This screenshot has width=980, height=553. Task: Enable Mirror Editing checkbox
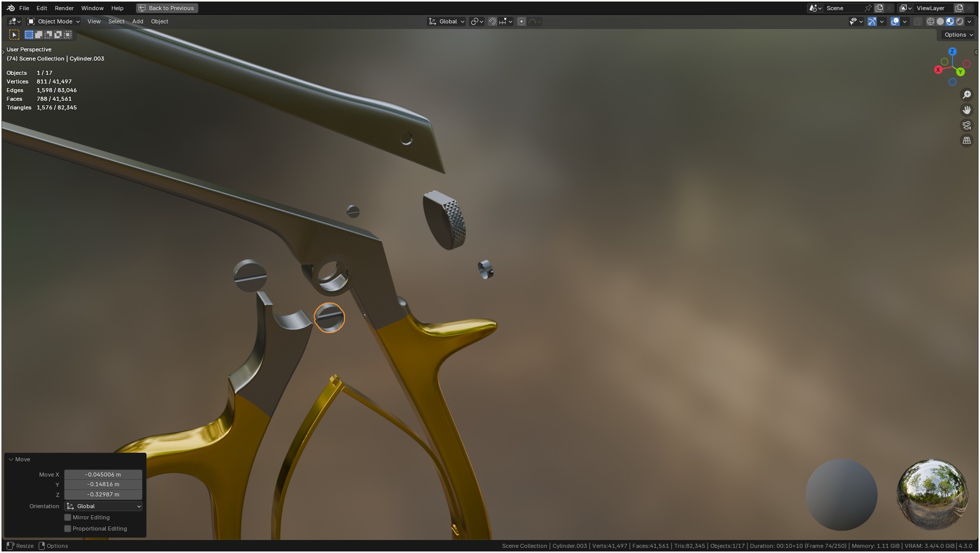tap(68, 517)
